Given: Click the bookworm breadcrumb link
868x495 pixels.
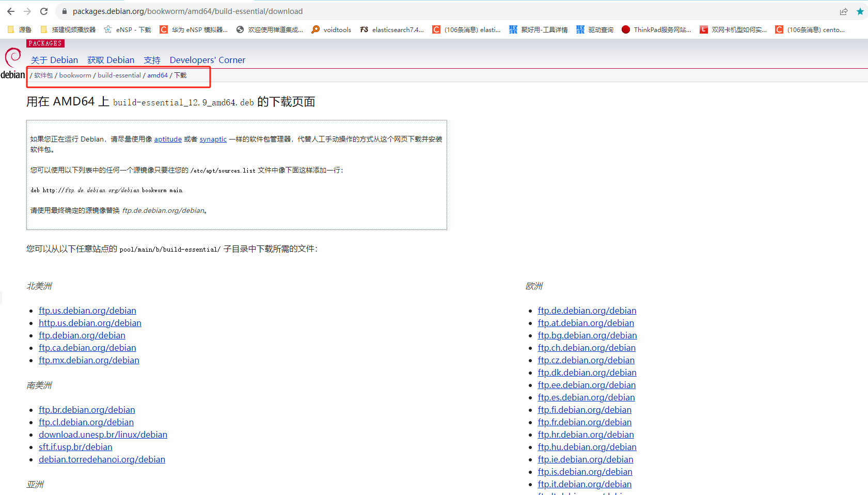Looking at the screenshot, I should (75, 75).
